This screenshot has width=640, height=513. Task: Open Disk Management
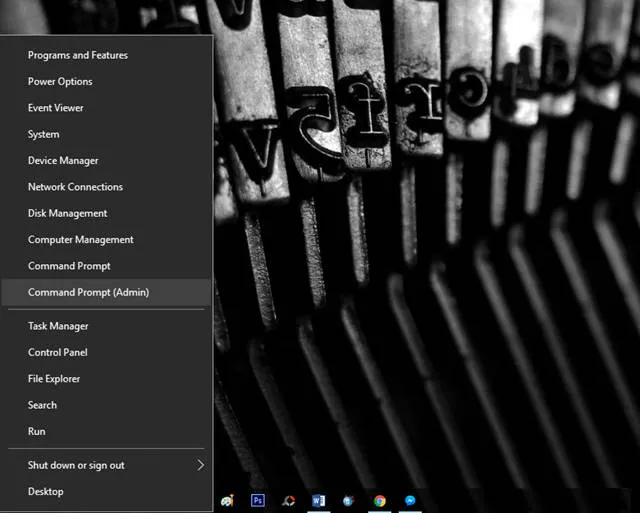(106, 213)
